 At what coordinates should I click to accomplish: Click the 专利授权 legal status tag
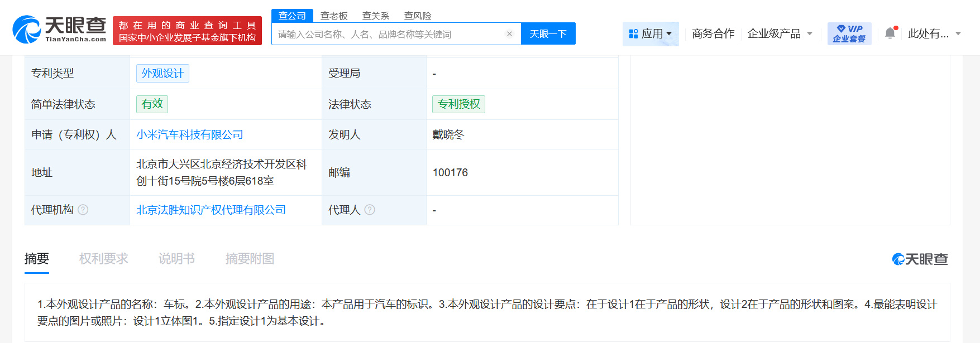(458, 104)
